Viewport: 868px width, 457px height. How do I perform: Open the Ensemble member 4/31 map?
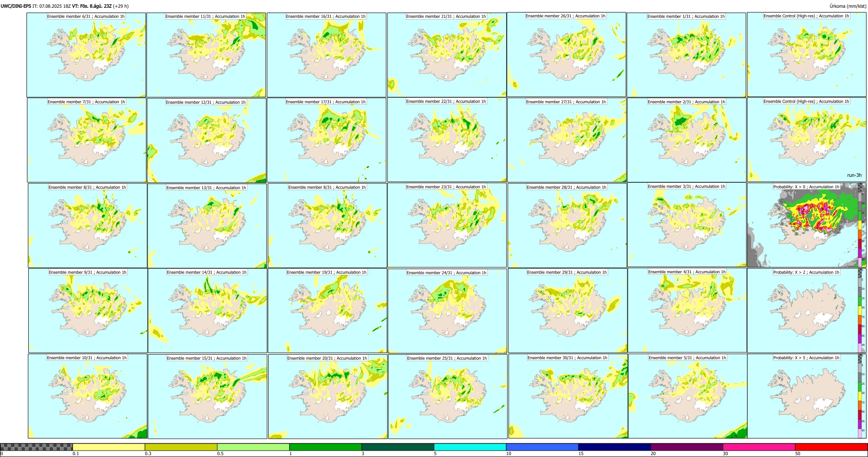click(687, 310)
